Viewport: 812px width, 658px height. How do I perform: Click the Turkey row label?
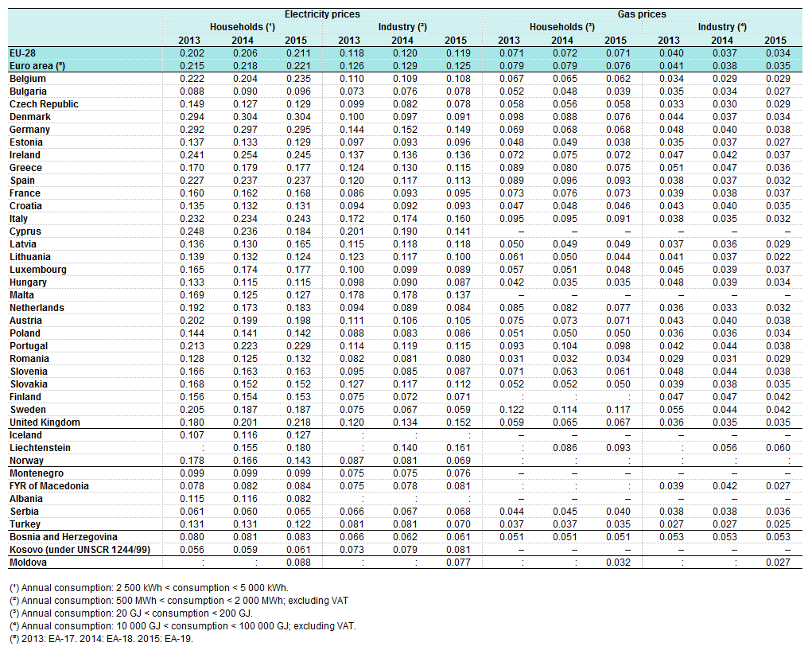[25, 524]
